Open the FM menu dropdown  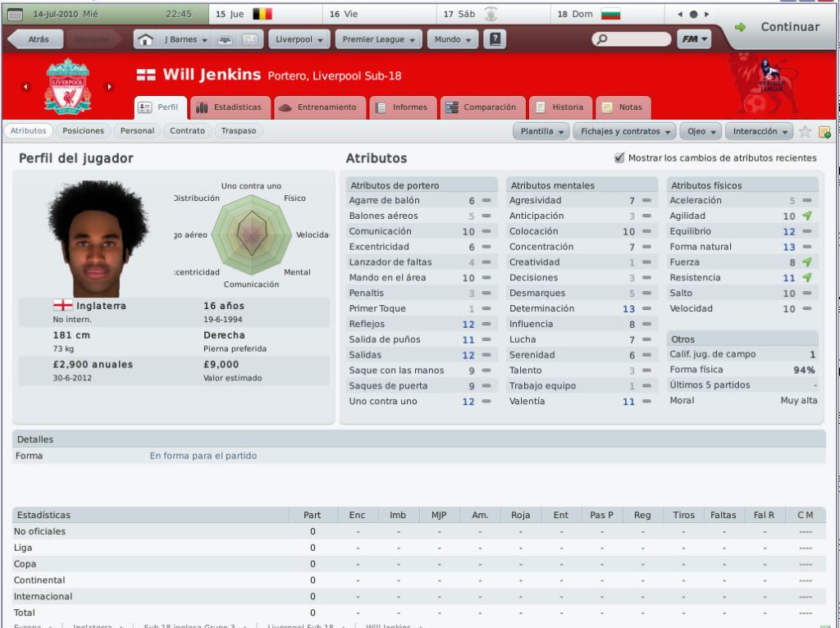694,39
